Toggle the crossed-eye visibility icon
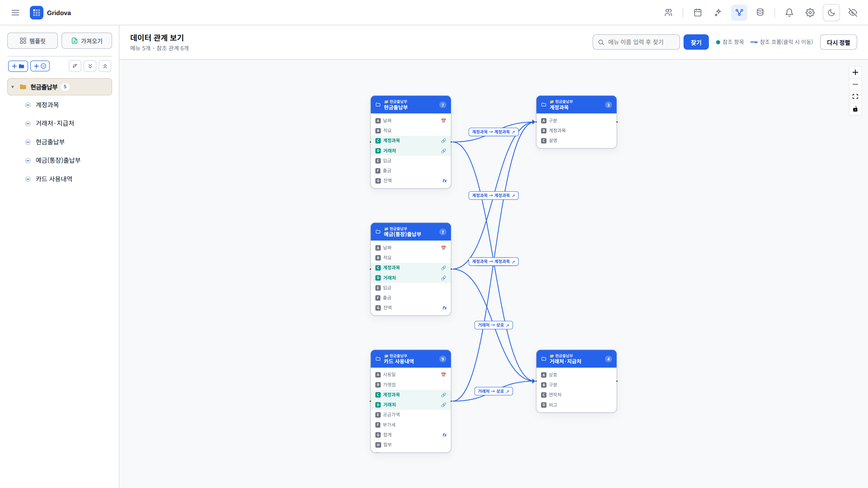 [x=853, y=12]
